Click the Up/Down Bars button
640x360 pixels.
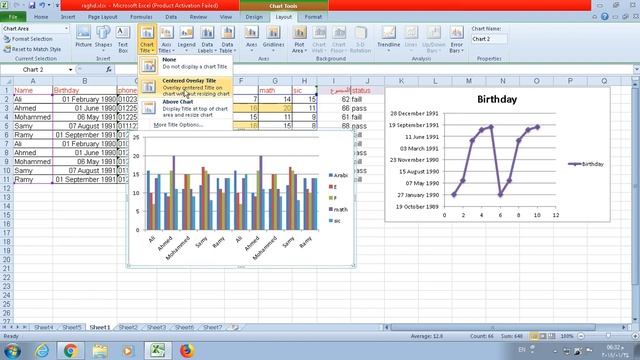point(433,39)
